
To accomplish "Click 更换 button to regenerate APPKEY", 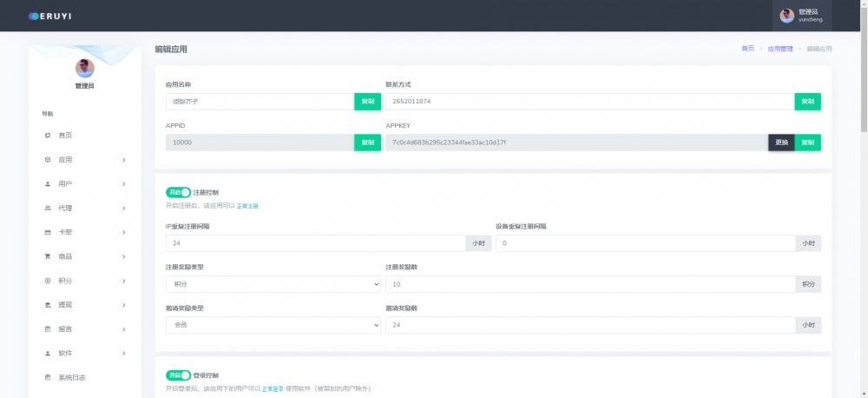I will [781, 143].
